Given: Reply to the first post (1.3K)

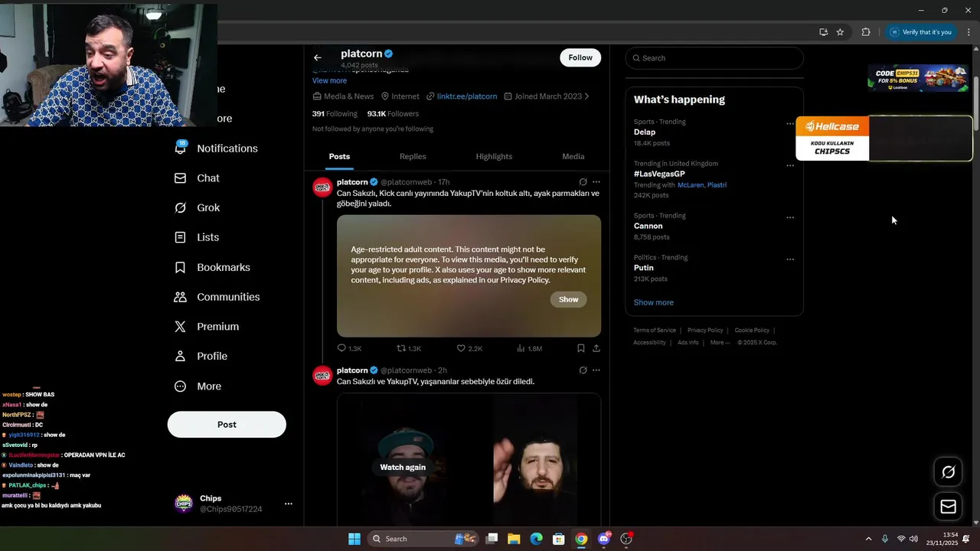Looking at the screenshot, I should 349,348.
